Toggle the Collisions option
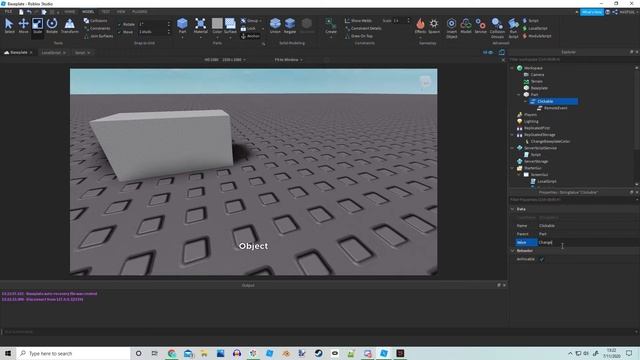Viewport: 640px width, 360px height. click(x=96, y=20)
